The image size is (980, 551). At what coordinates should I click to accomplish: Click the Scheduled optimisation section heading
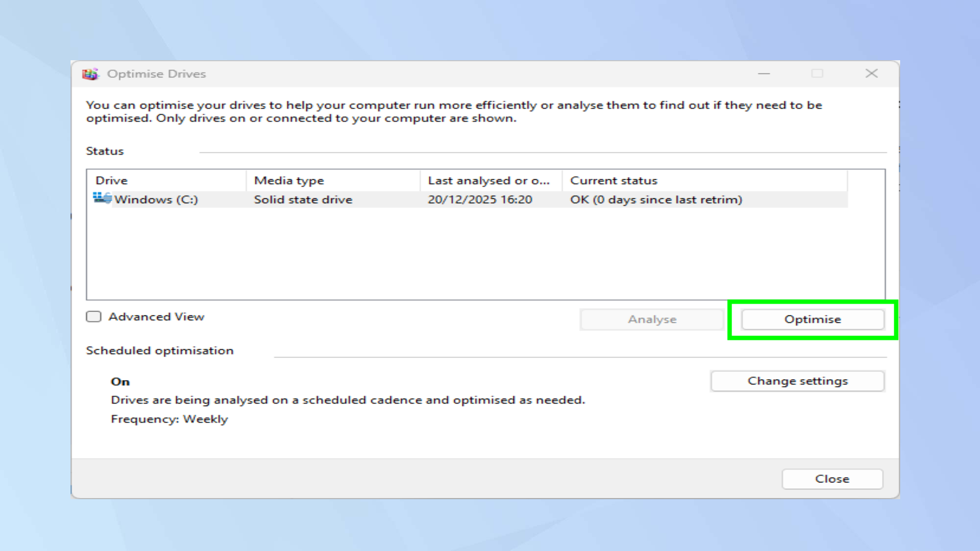click(160, 350)
